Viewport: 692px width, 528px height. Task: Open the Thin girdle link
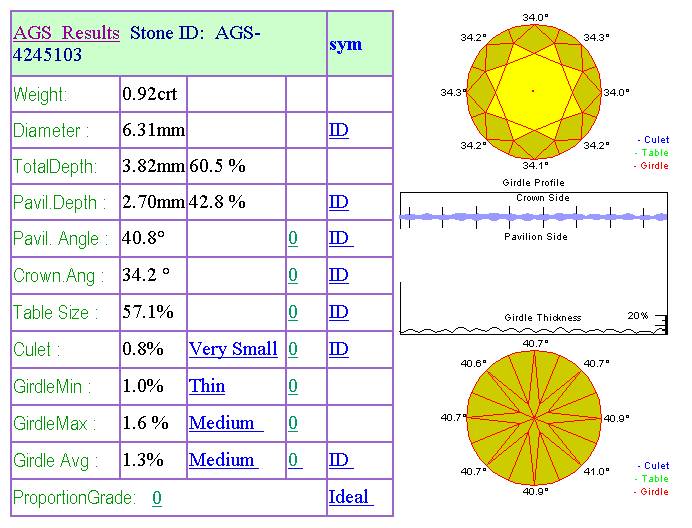(207, 386)
